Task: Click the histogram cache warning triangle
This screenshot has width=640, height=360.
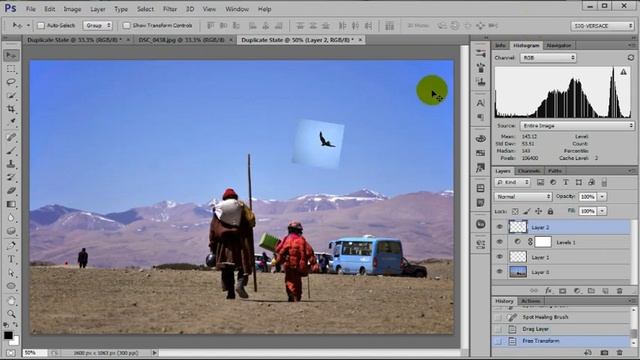Action: click(623, 72)
